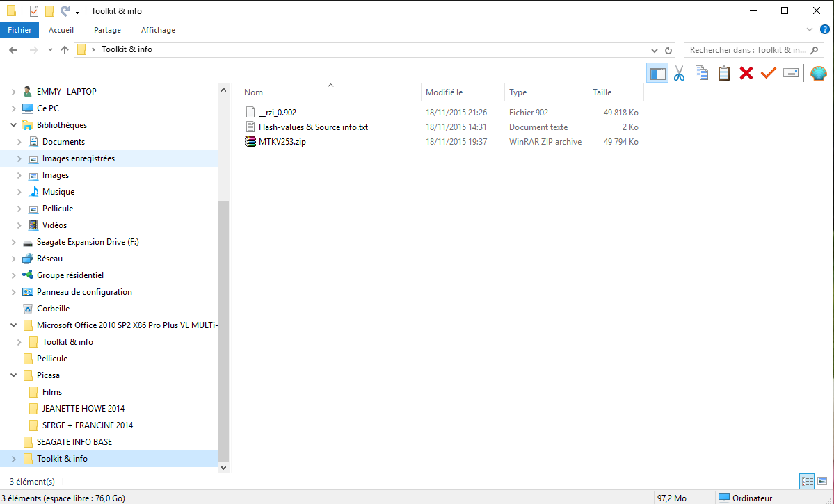Expand the Seagate Expansion Drive (F:) node
Viewport: 834px width, 504px height.
tap(14, 242)
